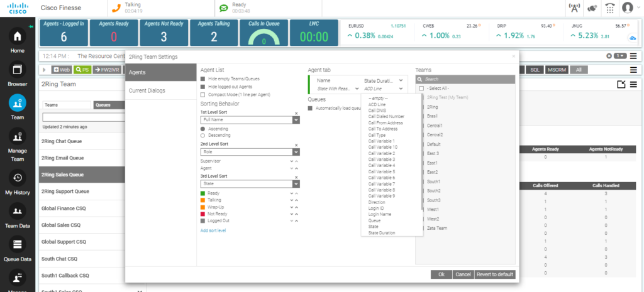This screenshot has height=292, width=644.
Task: Click the green sidebar pin icon
Action: 31,26
